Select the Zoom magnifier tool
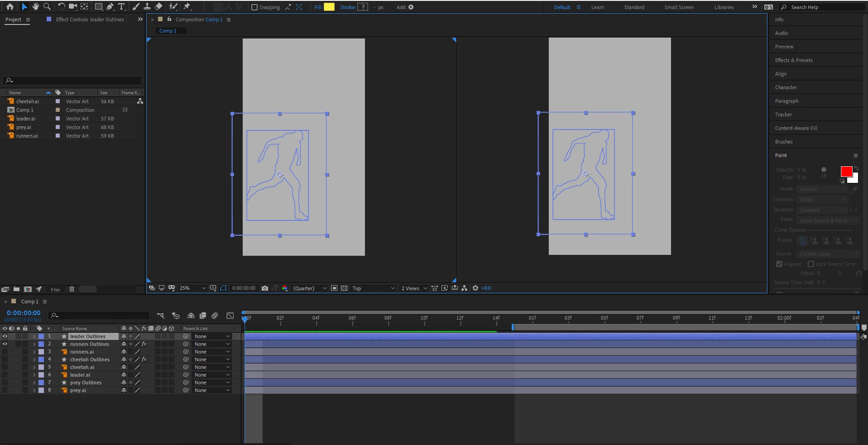The image size is (868, 445). [x=47, y=7]
